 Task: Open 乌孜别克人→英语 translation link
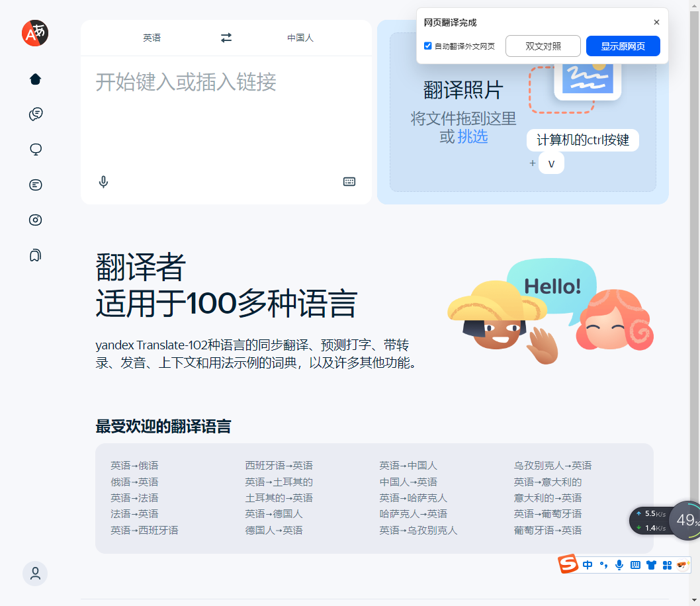[x=552, y=466]
